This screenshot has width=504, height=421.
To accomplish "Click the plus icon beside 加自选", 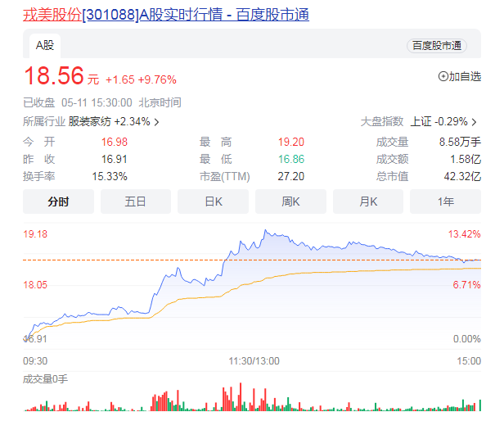I will click(x=443, y=76).
